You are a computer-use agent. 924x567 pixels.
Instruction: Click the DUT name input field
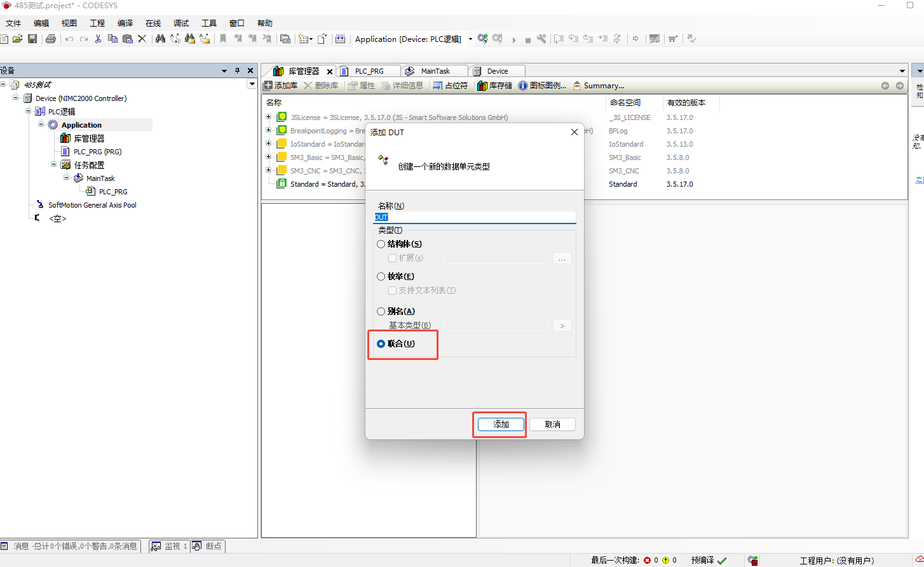coord(475,217)
